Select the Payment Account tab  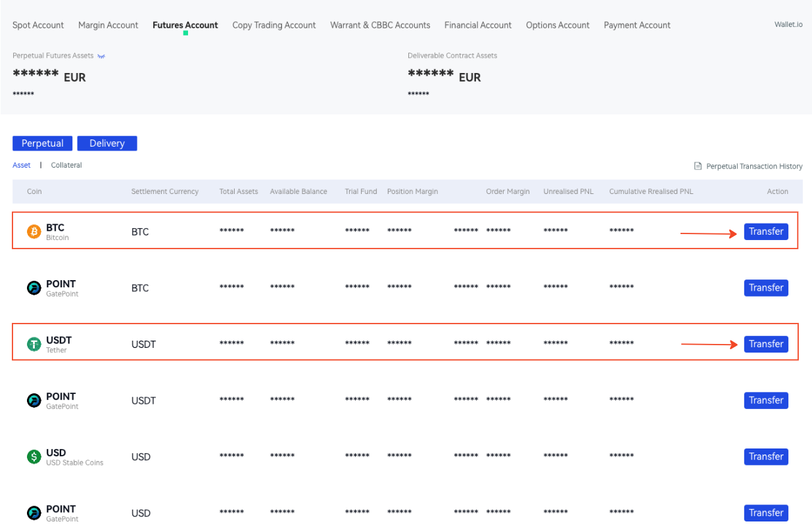[x=637, y=25]
